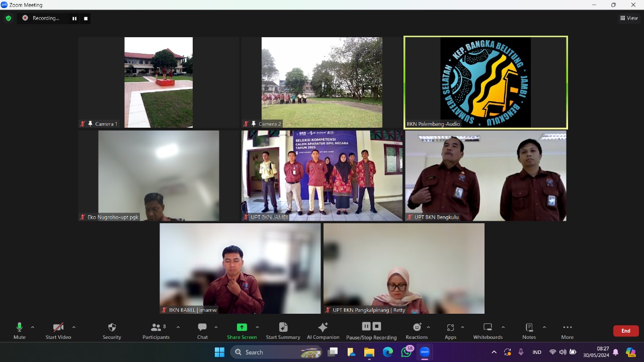
Task: Turn on camera with Start Video
Action: pos(58,330)
